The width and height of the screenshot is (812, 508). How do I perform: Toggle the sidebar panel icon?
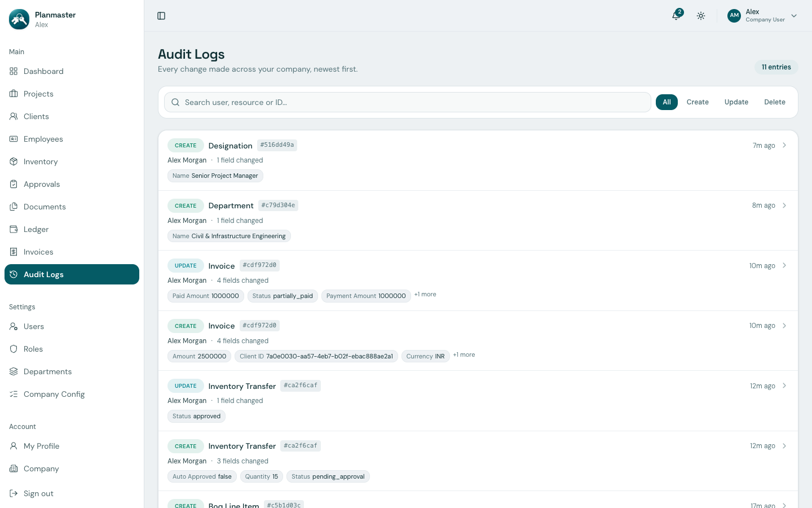pyautogui.click(x=161, y=16)
